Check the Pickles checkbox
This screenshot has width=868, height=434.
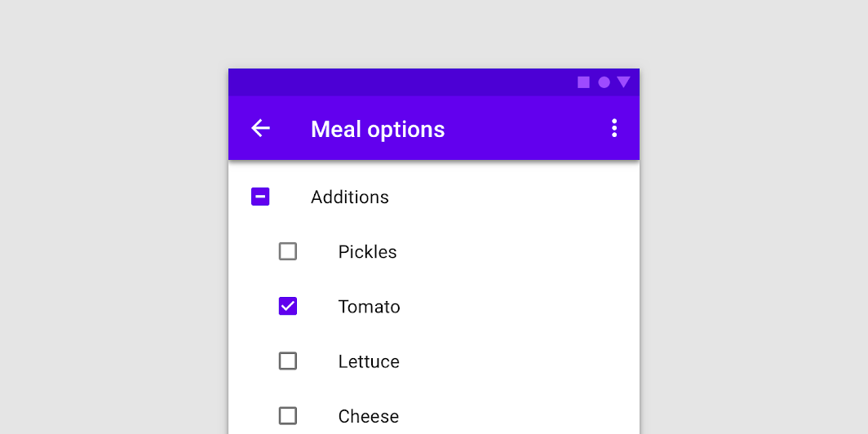click(288, 251)
